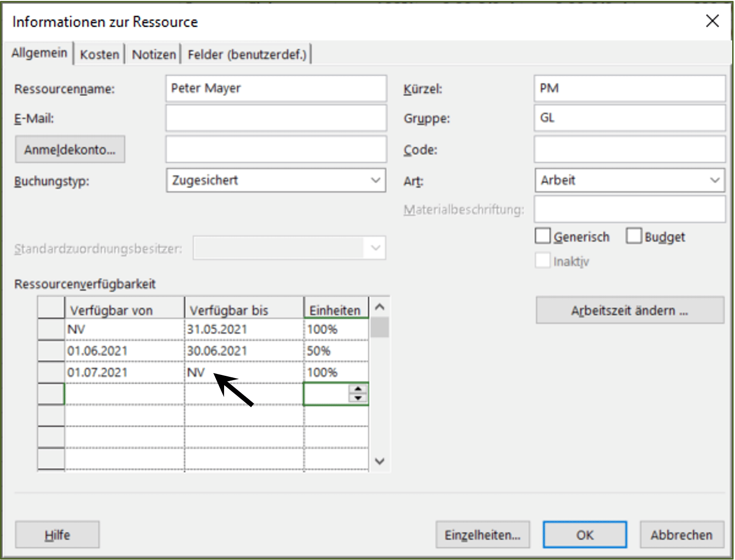Click the Kürzel input field
735x560 pixels.
tap(630, 88)
